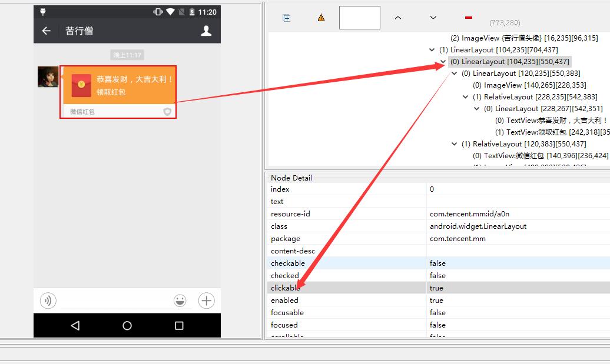The image size is (610, 364).
Task: Click the empty search box in toolbar
Action: coord(359,18)
